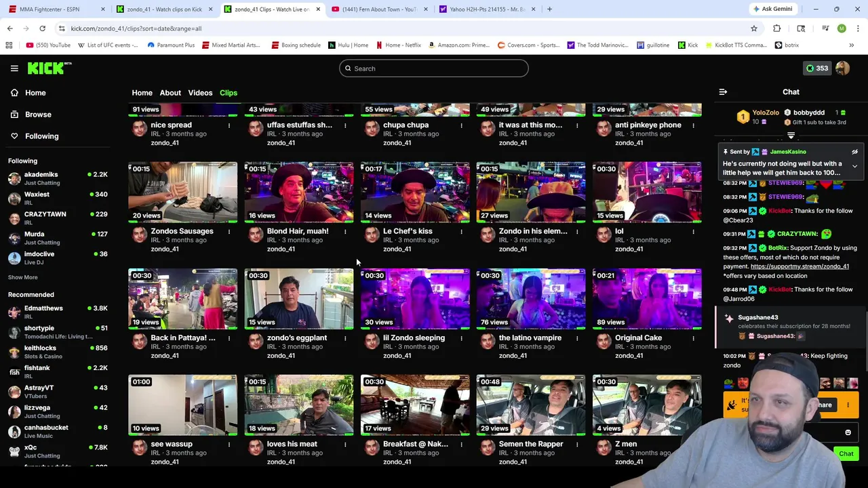Switch to the Yahoo H2H browser tab
Screen dimensions: 868x488
[x=487, y=9]
